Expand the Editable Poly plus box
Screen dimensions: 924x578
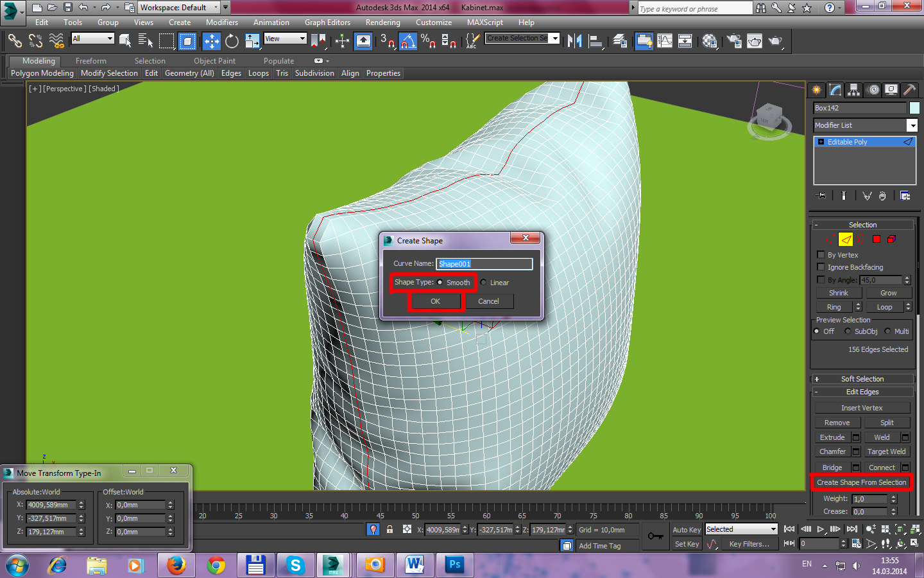pos(821,142)
